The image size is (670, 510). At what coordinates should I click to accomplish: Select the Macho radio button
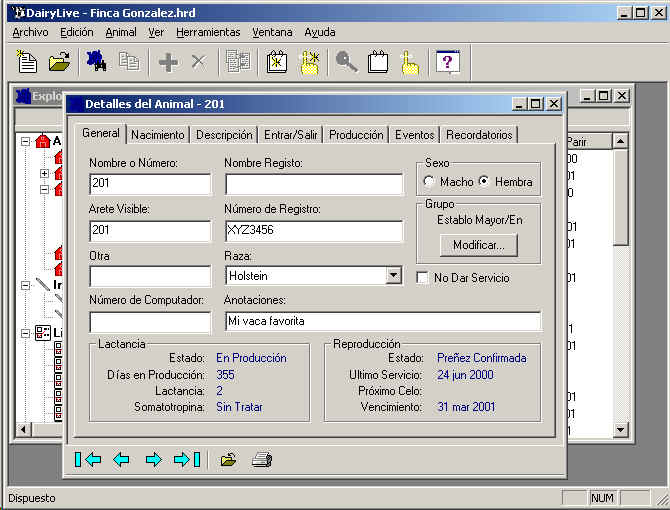(429, 182)
